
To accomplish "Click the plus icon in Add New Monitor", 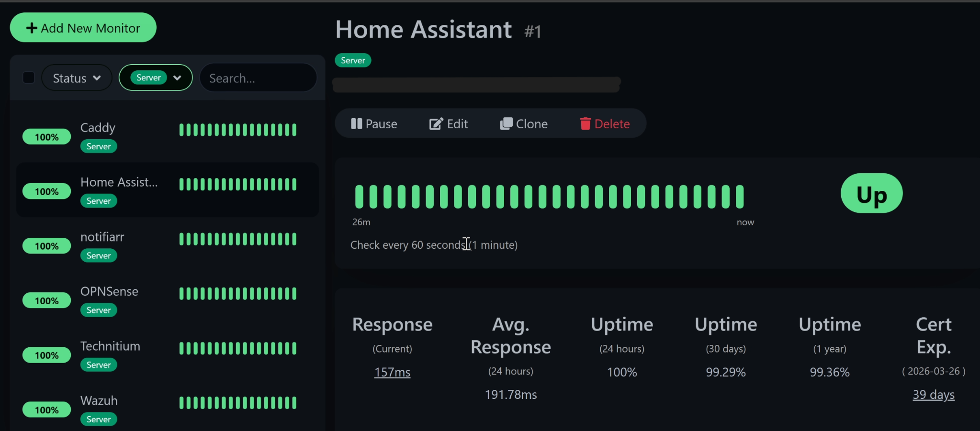I will click(x=32, y=28).
